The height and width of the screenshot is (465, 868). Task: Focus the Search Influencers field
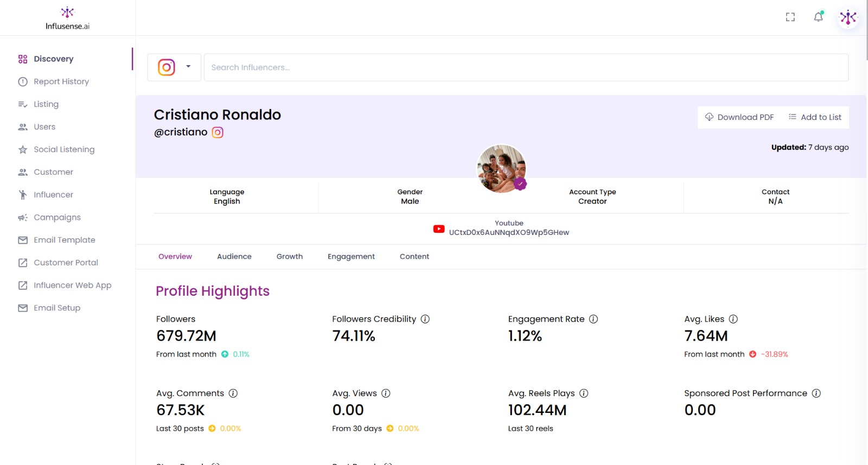(526, 67)
